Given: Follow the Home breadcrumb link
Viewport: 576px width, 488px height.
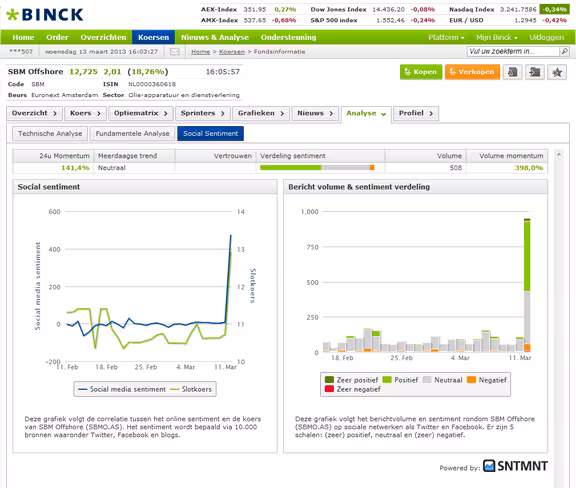Looking at the screenshot, I should point(201,52).
